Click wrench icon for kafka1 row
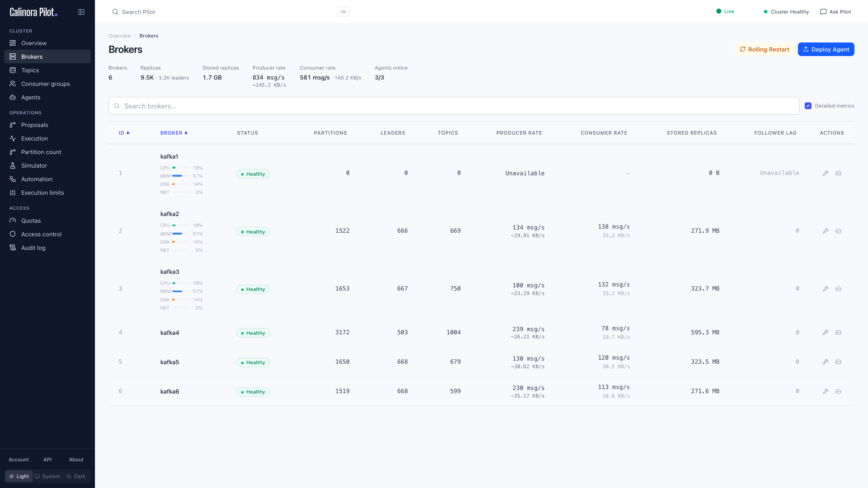 coord(826,173)
